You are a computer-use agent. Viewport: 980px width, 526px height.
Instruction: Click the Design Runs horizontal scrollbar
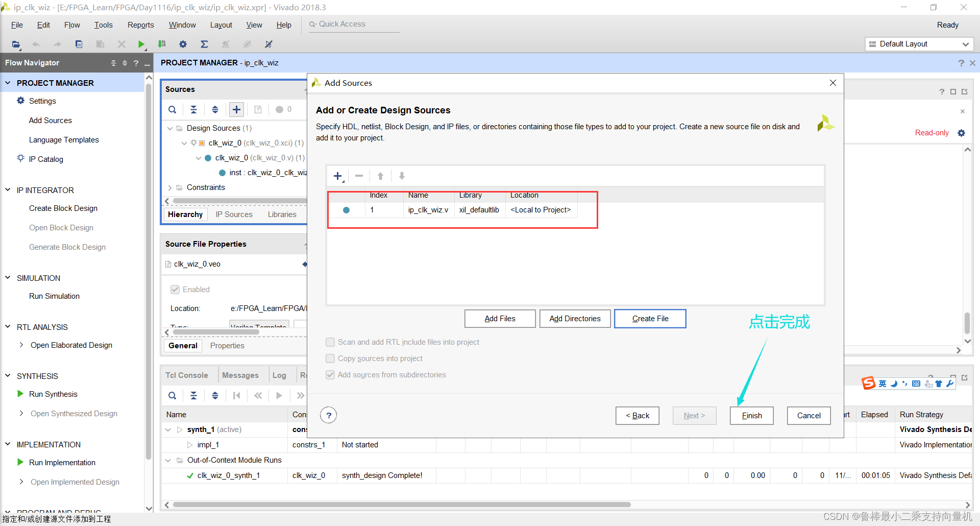(402, 505)
